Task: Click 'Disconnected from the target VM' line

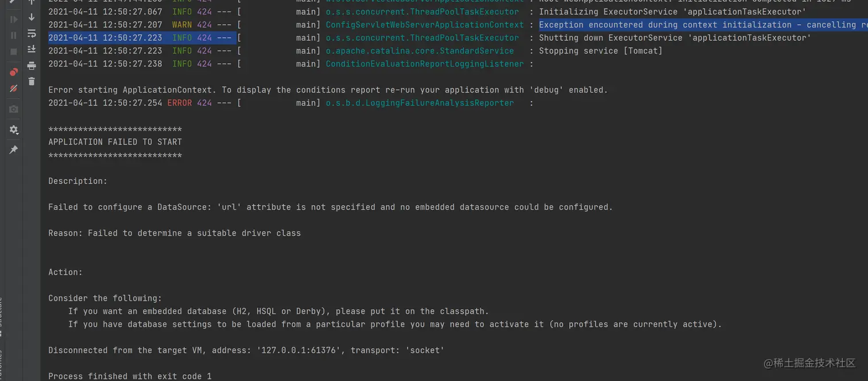Action: (246, 351)
